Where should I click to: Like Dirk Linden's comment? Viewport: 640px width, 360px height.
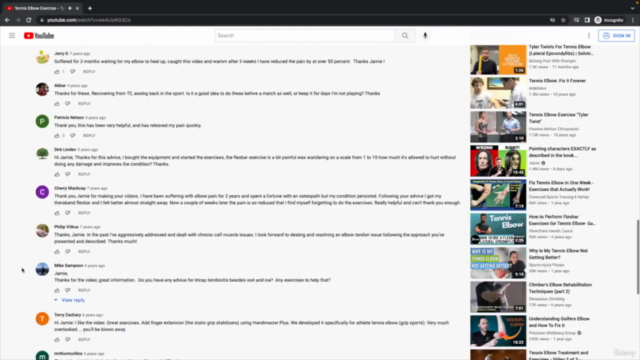tap(57, 174)
